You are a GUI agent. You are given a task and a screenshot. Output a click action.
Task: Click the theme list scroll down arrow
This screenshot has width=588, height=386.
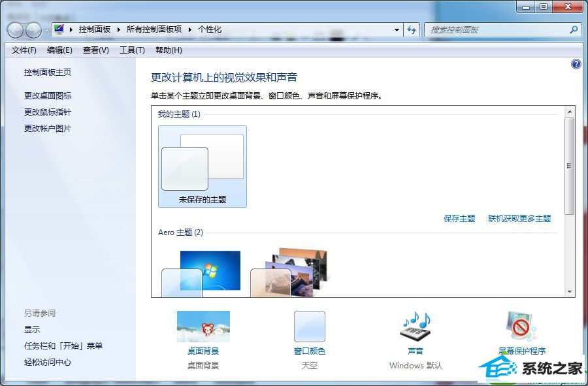point(570,291)
